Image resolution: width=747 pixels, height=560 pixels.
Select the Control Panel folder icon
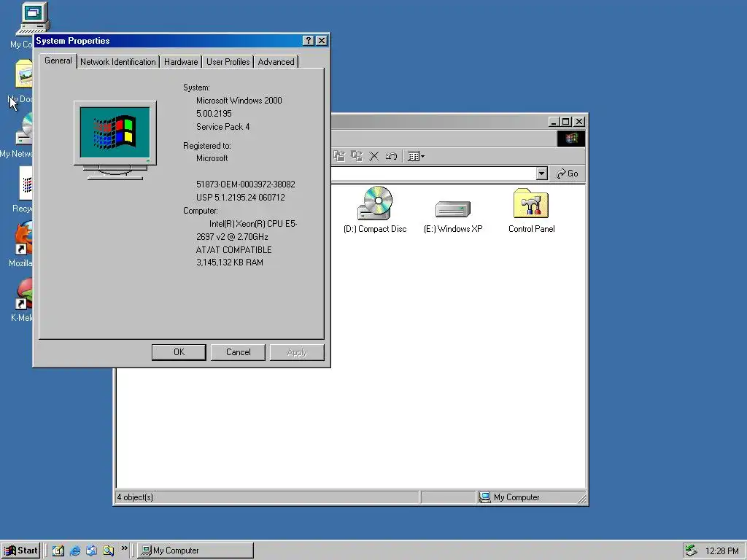click(x=531, y=211)
